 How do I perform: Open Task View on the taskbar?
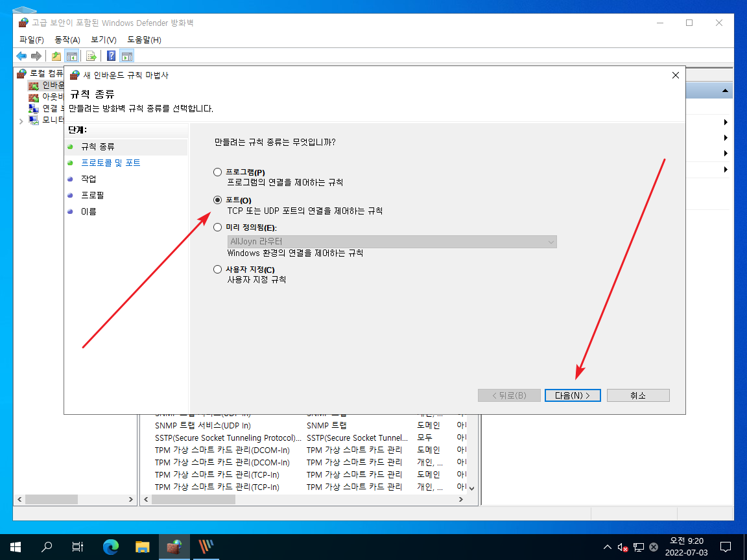pos(78,546)
